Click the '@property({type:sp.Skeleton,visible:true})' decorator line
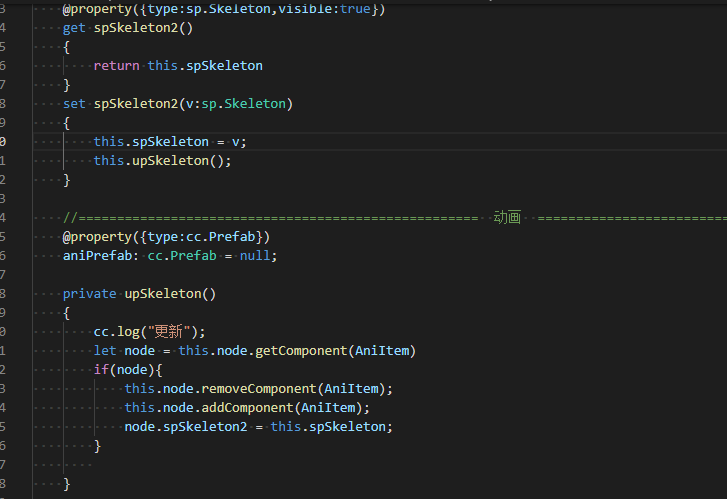This screenshot has width=727, height=499. point(224,8)
